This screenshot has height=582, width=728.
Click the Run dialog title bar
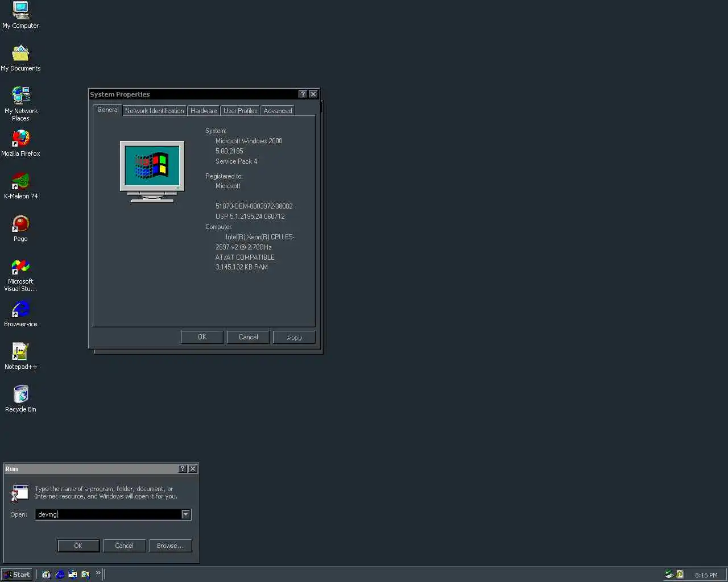(x=91, y=469)
